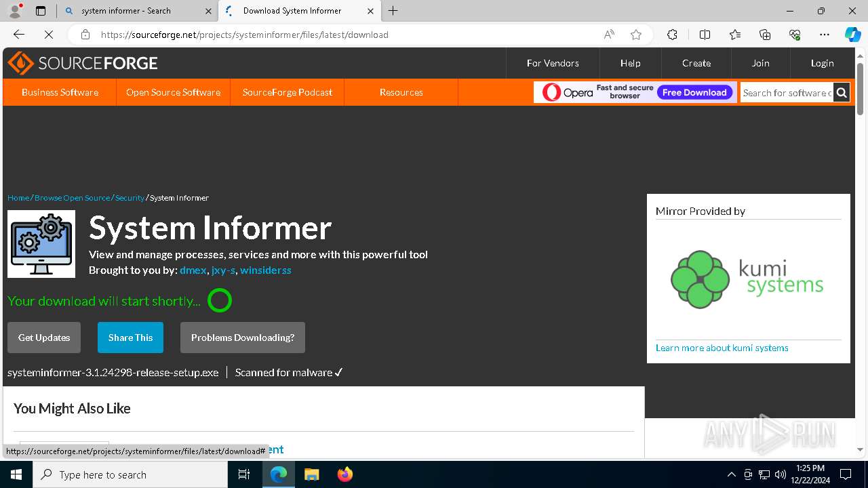Click the Home breadcrumb link
The width and height of the screenshot is (868, 488).
(x=18, y=198)
